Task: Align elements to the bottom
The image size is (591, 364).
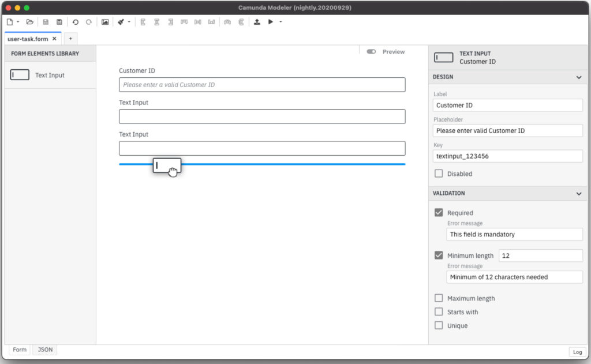Action: 211,22
